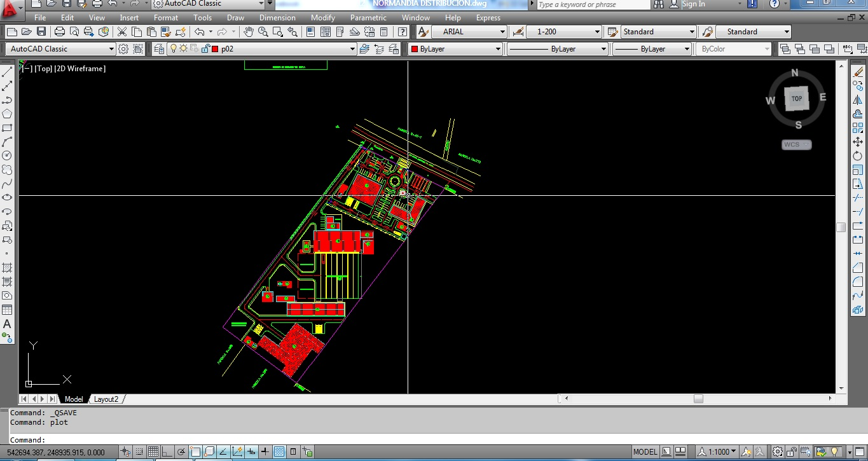Switch to the Layout2 tab
The image size is (868, 461).
(x=106, y=399)
